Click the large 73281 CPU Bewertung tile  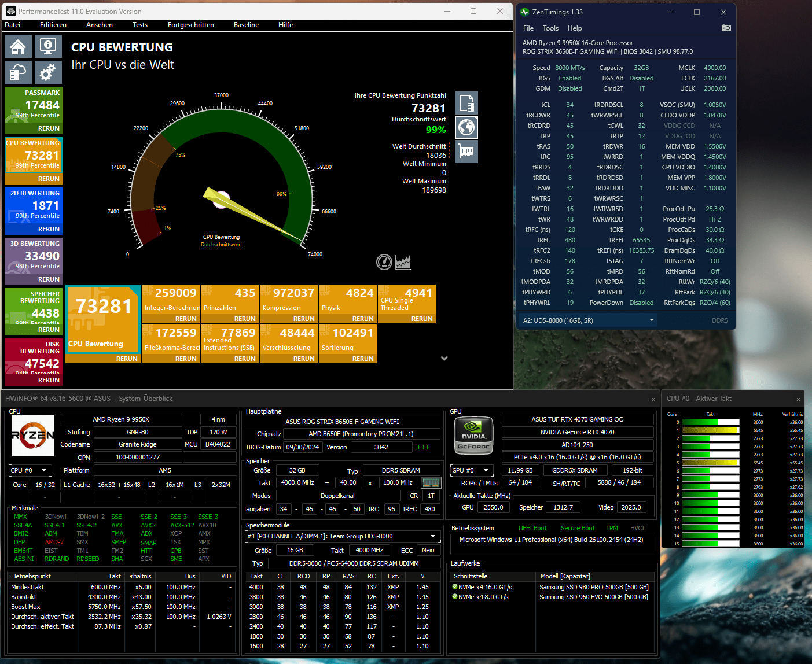104,319
